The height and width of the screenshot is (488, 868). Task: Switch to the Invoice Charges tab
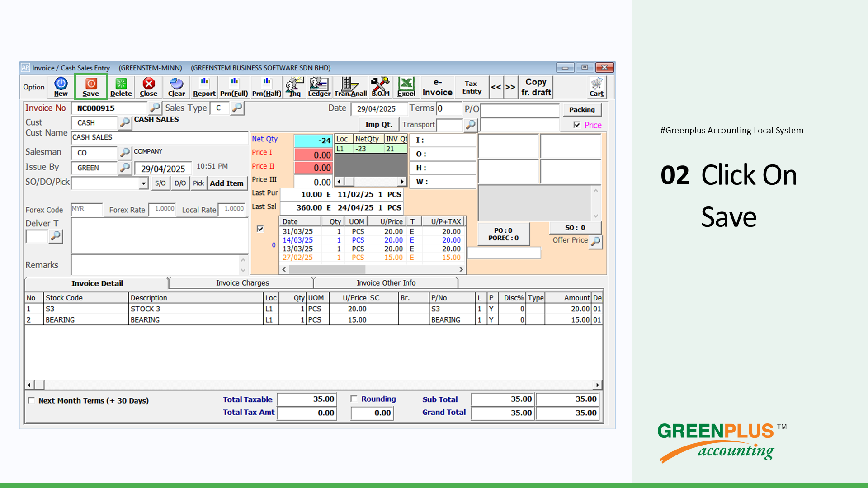click(242, 283)
